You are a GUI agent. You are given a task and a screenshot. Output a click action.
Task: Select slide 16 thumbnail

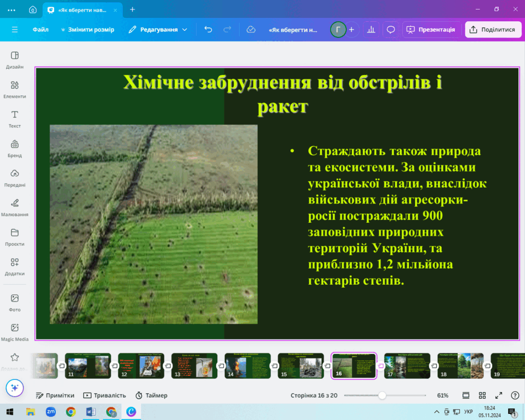coord(354,366)
